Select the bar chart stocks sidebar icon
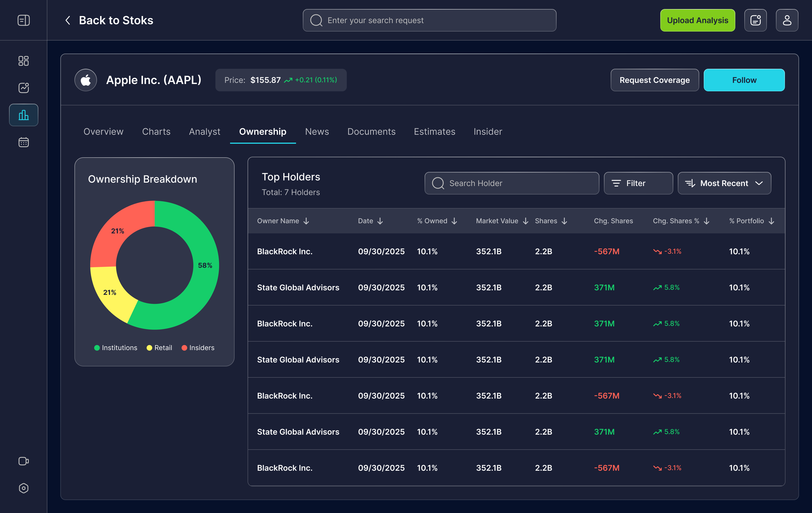Image resolution: width=812 pixels, height=513 pixels. 24,115
